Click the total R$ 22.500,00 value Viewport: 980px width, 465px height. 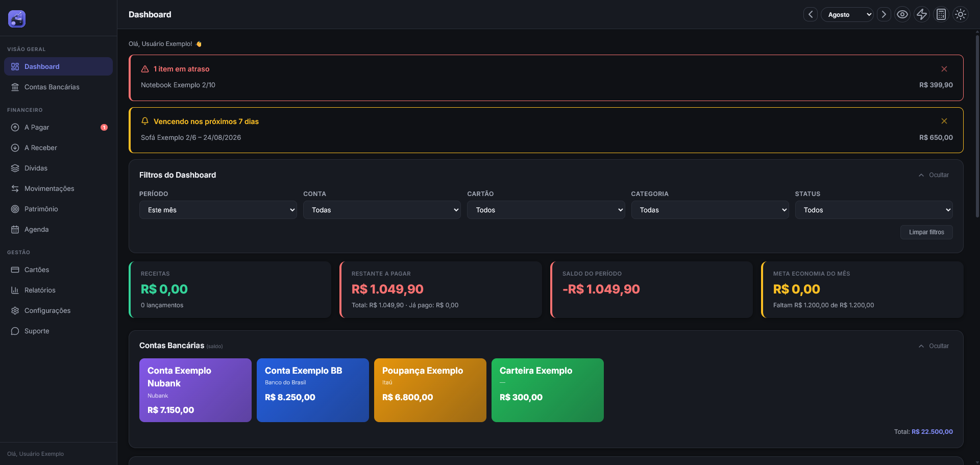(x=932, y=432)
